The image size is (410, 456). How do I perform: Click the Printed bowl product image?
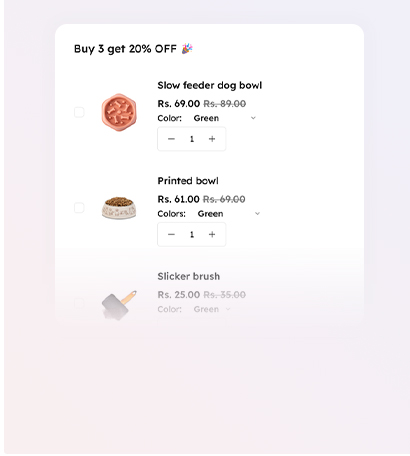[119, 208]
